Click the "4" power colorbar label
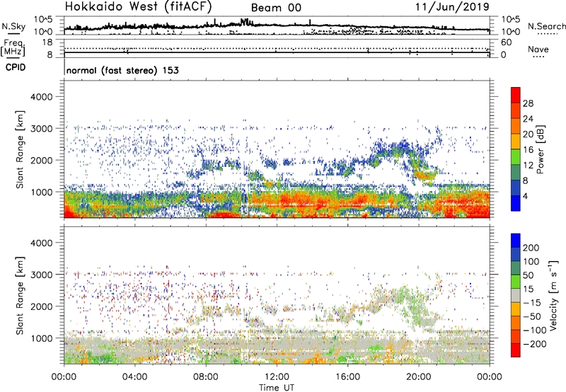 pos(525,196)
